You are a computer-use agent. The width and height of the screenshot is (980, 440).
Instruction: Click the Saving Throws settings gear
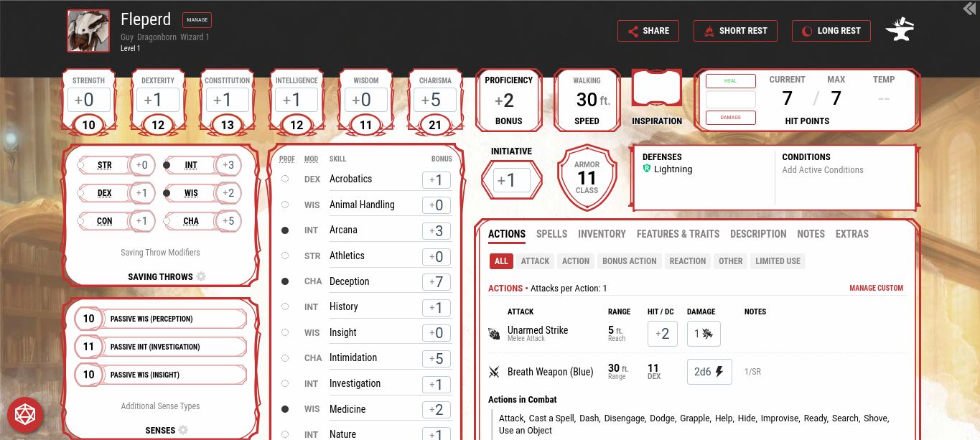pos(201,276)
